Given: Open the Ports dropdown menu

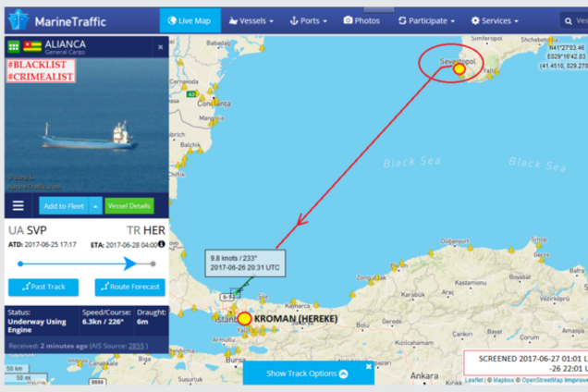Looking at the screenshot, I should (x=308, y=20).
